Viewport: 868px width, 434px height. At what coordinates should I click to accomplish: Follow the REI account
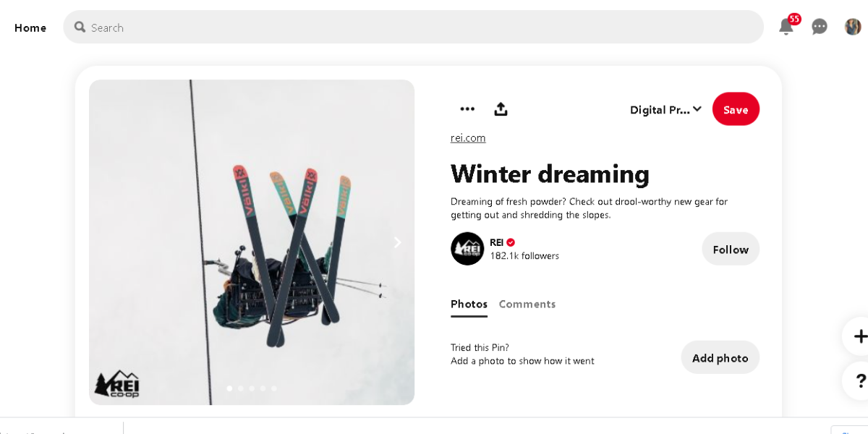click(x=731, y=249)
